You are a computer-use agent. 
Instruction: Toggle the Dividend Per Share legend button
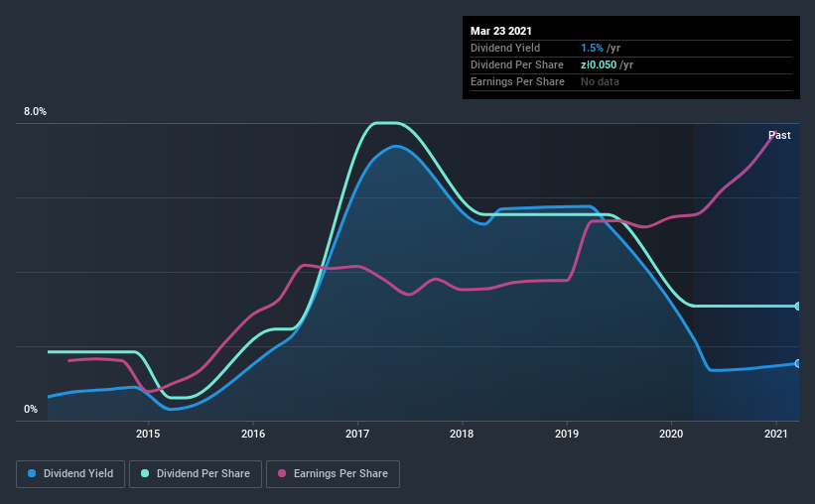point(196,474)
